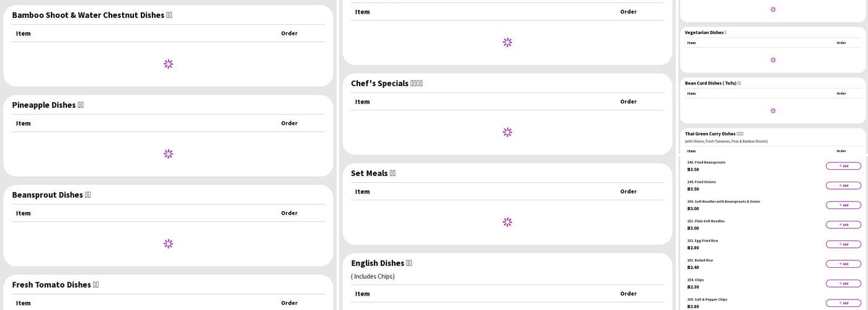Screen dimensions: 868x310
Task: Add Chips to the order
Action: (x=843, y=283)
